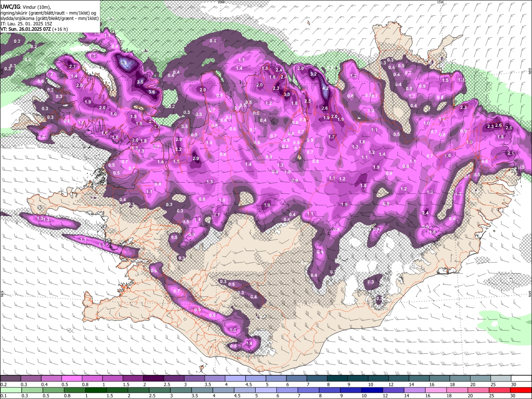
Task: Pick the white 30 swatch in snow legend
Action: [521, 378]
